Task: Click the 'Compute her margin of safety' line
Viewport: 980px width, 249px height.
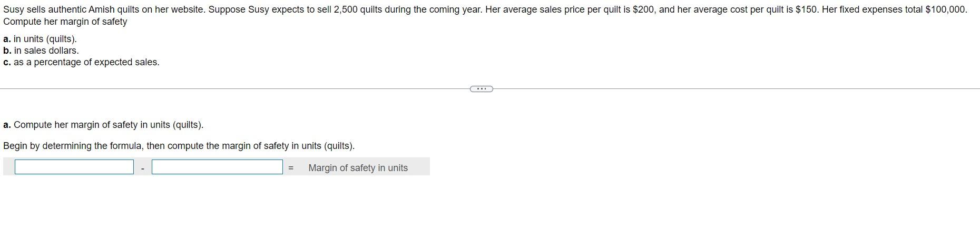Action: point(65,22)
